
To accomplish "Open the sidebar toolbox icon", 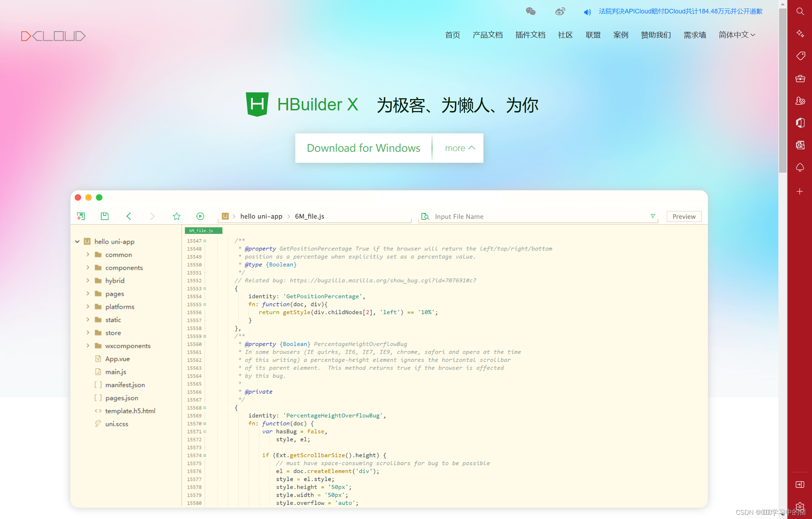I will [x=800, y=79].
